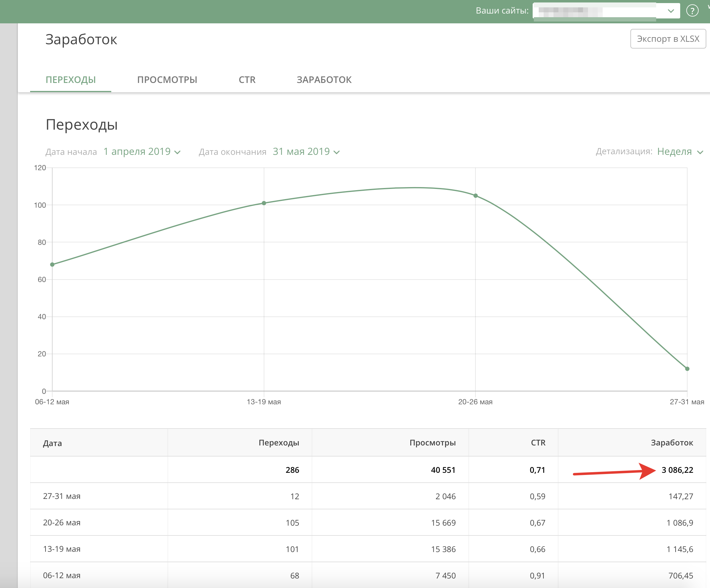Click chart data point for 06-12 мая
This screenshot has width=710, height=588.
[52, 265]
